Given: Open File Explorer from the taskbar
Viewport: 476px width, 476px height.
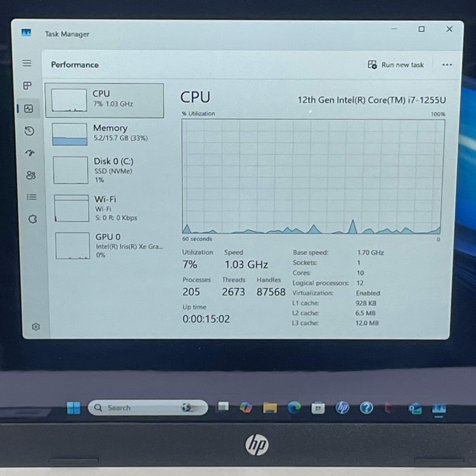Looking at the screenshot, I should [270, 408].
